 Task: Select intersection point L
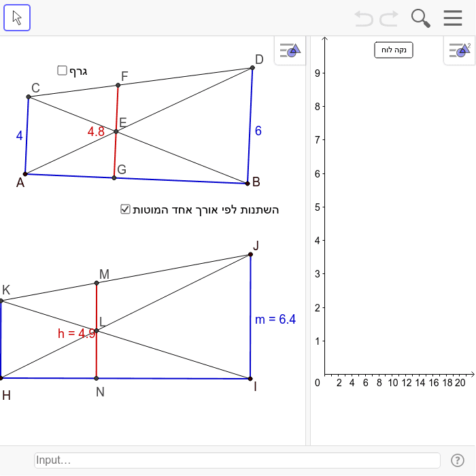coord(97,330)
